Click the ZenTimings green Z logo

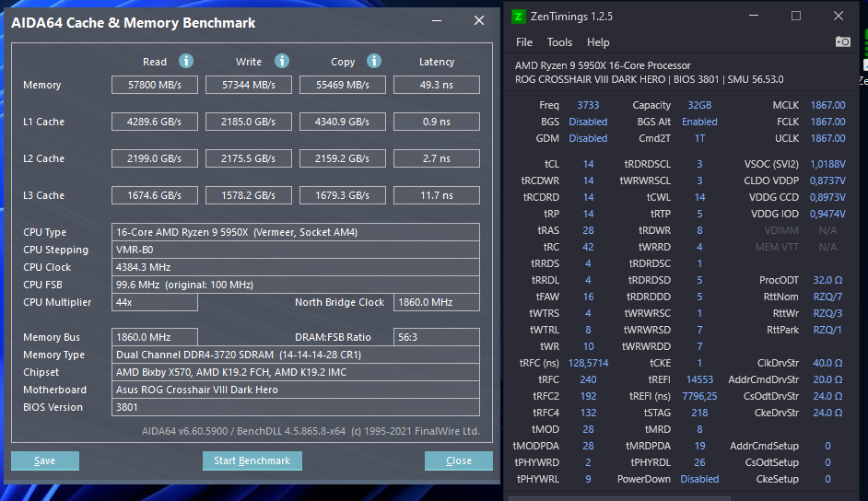tap(518, 16)
